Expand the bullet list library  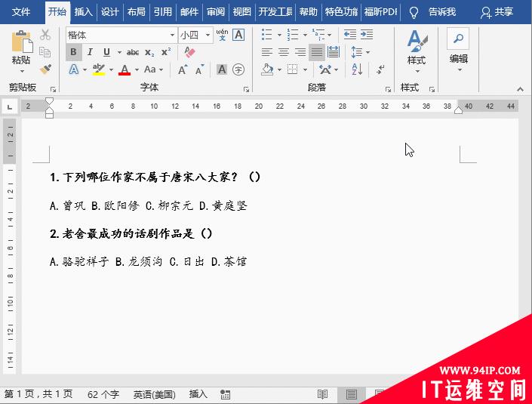tap(279, 35)
